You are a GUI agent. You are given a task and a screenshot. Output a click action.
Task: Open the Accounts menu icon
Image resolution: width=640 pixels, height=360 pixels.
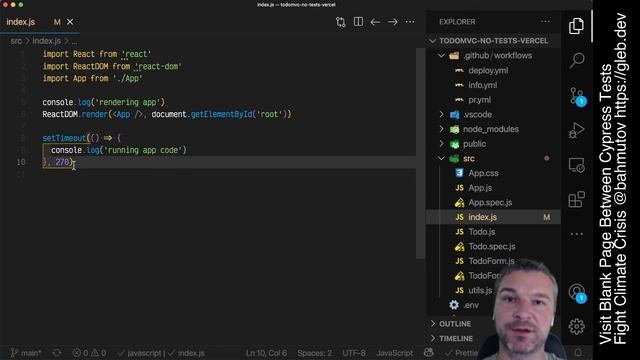click(577, 293)
